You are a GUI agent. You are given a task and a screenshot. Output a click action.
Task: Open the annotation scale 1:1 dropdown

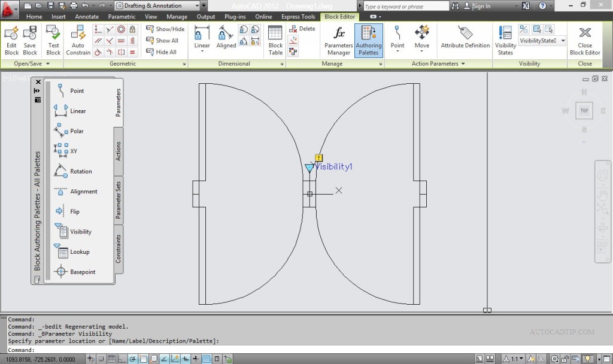pos(513,359)
